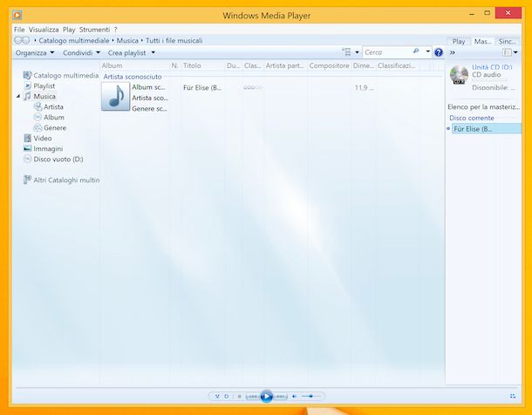This screenshot has height=415, width=532.
Task: Mute the audio with speaker icon
Action: (x=294, y=396)
